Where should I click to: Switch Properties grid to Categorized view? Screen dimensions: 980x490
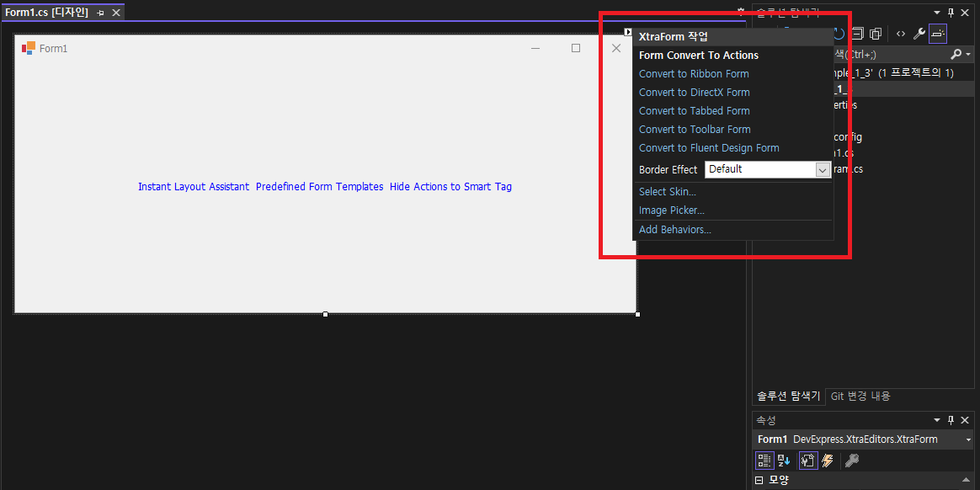[x=764, y=461]
